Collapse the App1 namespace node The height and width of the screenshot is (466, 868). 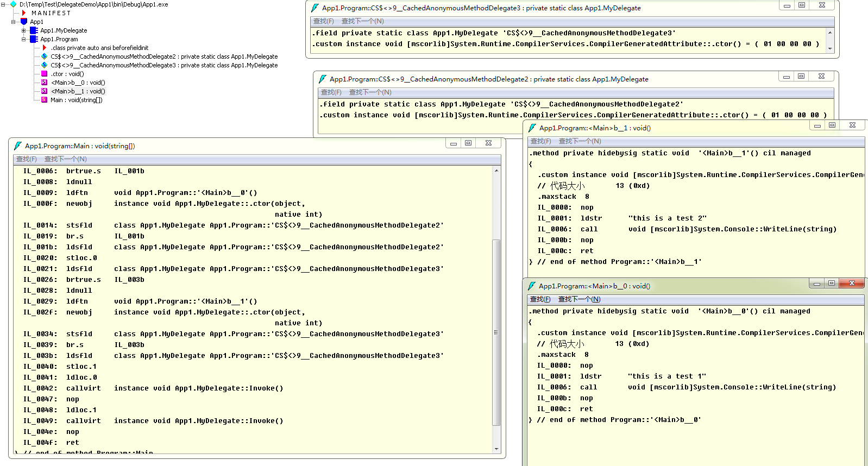(x=14, y=22)
